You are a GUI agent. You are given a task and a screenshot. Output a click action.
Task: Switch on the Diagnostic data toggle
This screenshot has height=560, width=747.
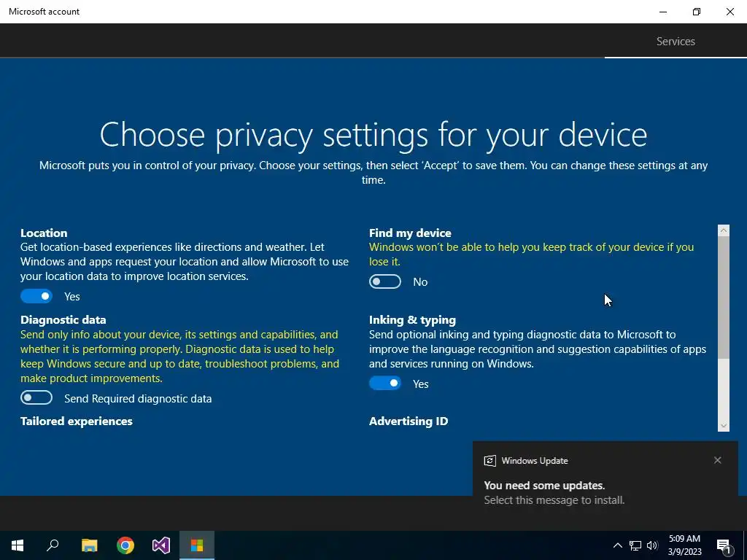click(36, 397)
